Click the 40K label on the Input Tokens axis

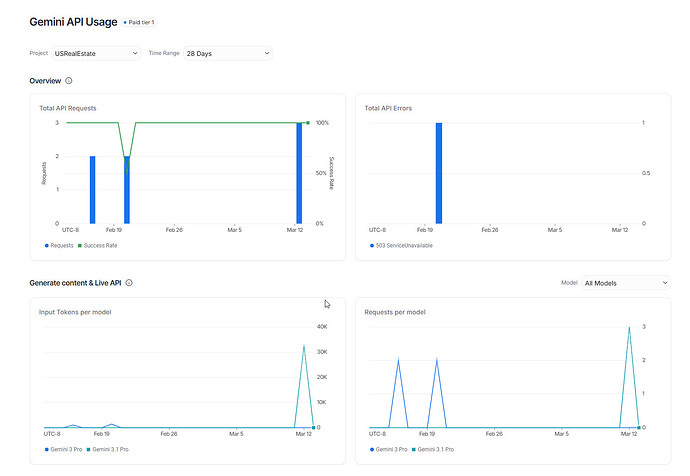[322, 326]
